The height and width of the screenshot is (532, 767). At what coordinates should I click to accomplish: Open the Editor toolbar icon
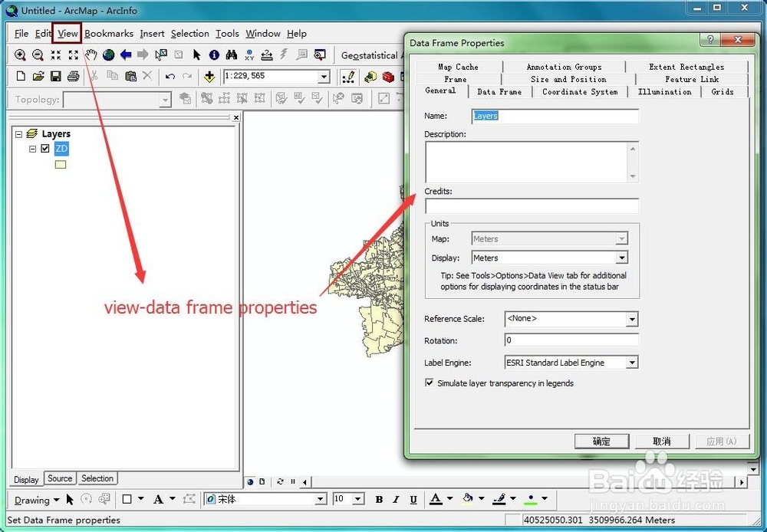[348, 77]
